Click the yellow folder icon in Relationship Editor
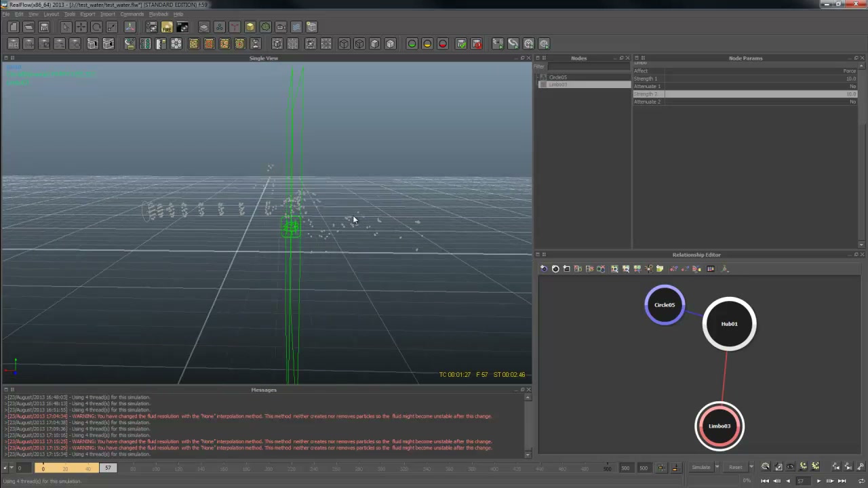868x488 pixels. click(660, 269)
